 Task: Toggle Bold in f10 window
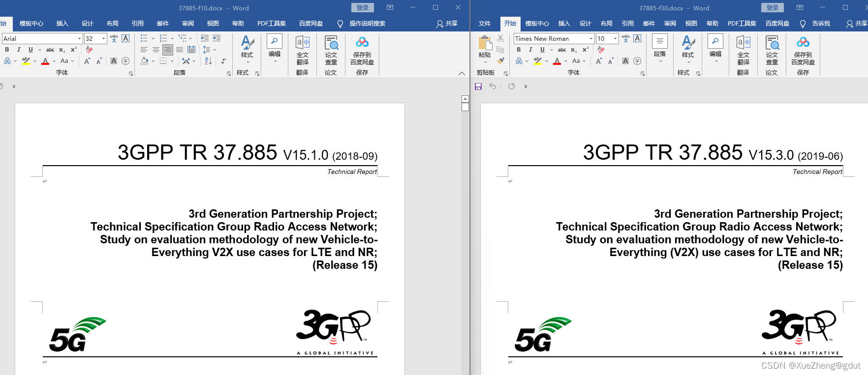tap(7, 50)
